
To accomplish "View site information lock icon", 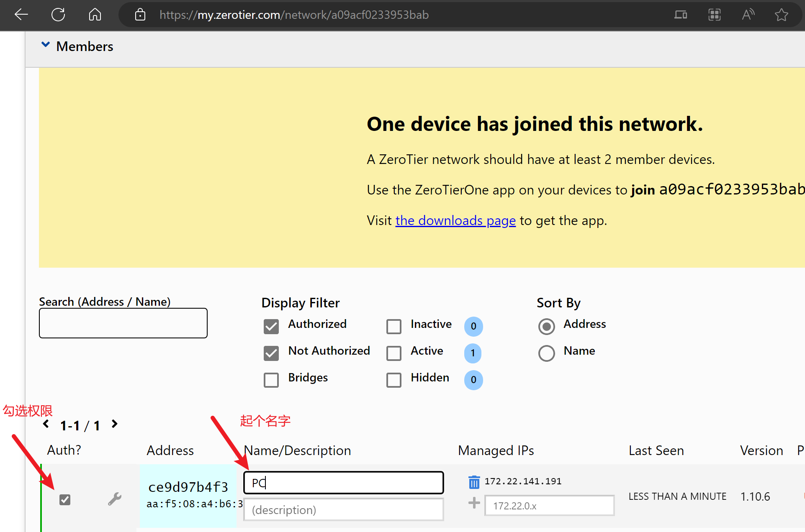I will pyautogui.click(x=140, y=15).
